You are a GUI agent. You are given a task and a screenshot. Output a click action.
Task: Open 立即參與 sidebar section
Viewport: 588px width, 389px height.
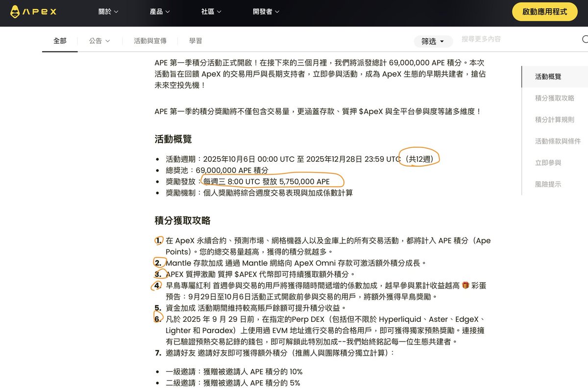click(x=548, y=163)
